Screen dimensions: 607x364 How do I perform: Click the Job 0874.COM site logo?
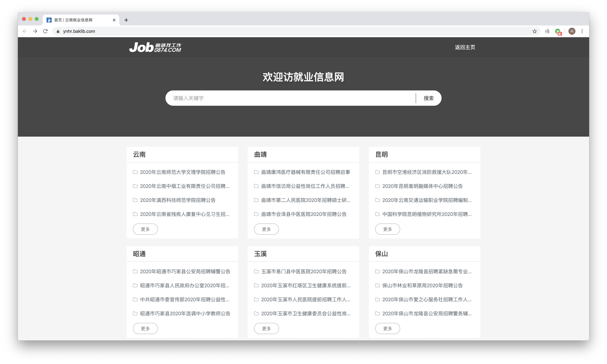[155, 47]
